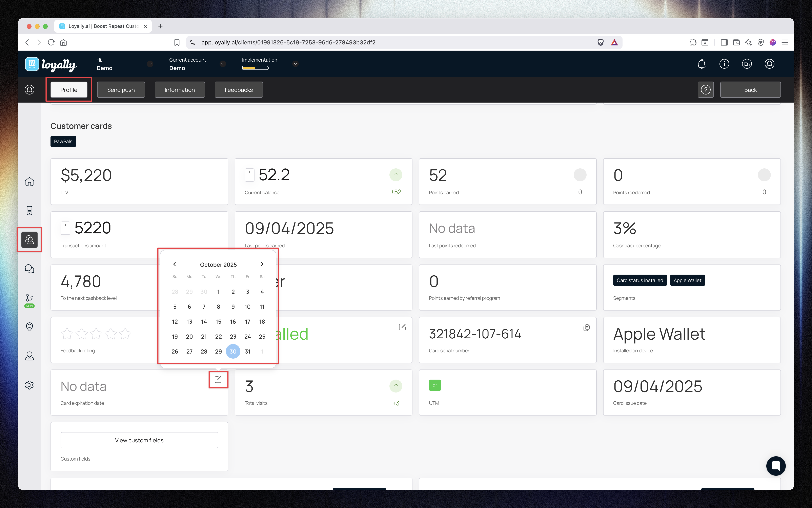
Task: Open the Feedbacks tab
Action: (239, 90)
